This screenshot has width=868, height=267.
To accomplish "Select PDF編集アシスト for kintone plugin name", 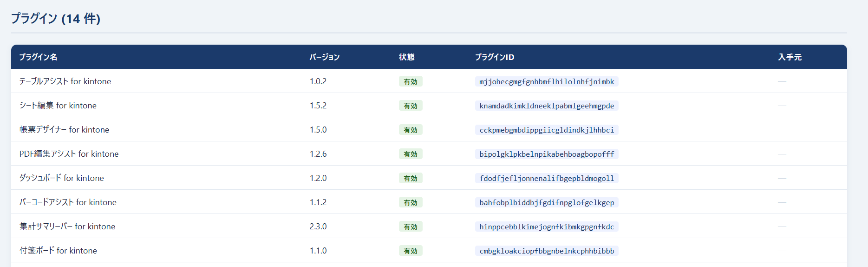I will pos(69,154).
